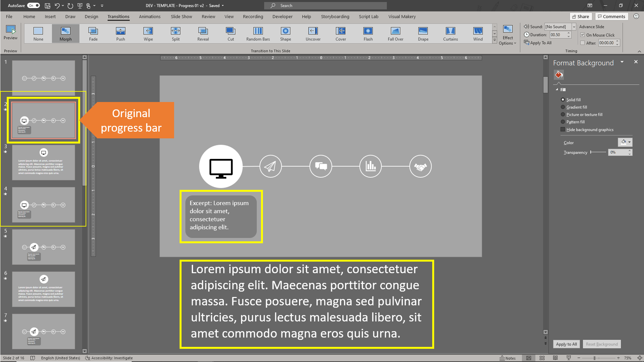Open Effect Options dropdown

(x=508, y=35)
